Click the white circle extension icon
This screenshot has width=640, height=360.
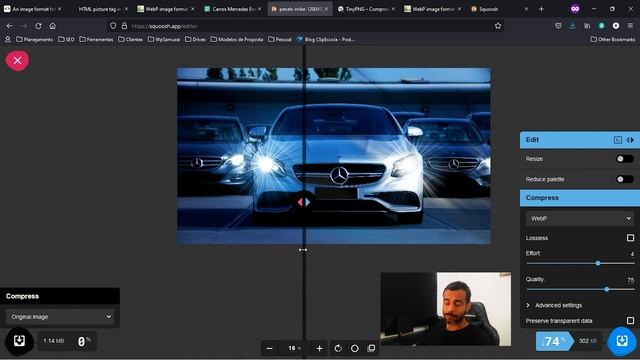616,26
